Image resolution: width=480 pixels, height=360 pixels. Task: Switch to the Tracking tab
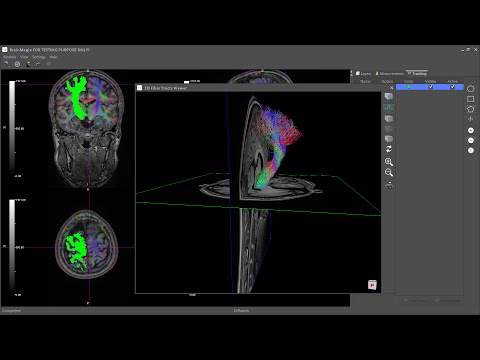pyautogui.click(x=417, y=73)
